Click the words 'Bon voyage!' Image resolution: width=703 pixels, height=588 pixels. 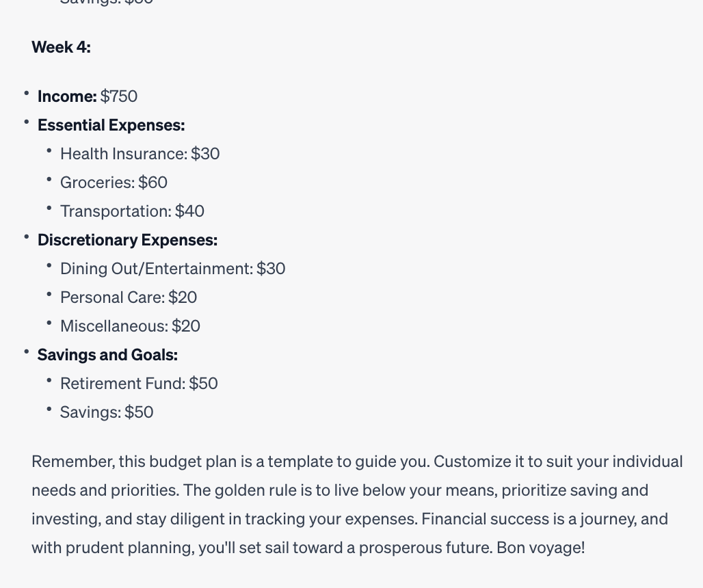(541, 548)
